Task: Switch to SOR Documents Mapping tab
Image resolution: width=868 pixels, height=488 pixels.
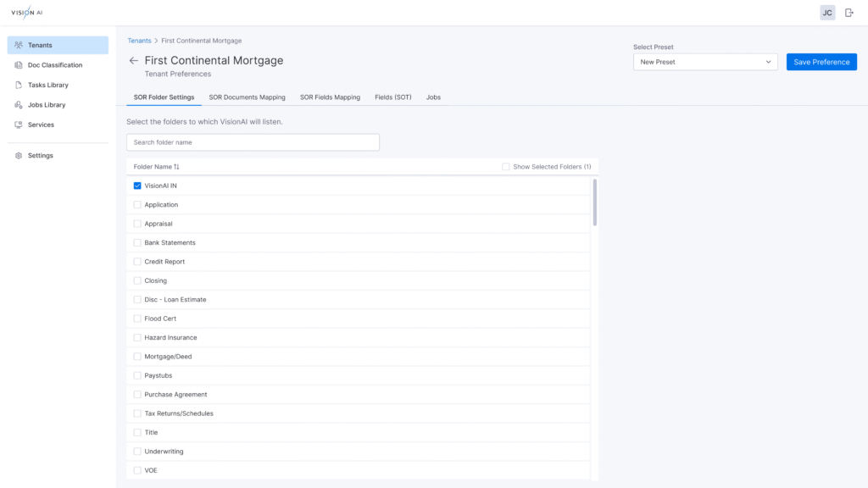Action: click(247, 97)
